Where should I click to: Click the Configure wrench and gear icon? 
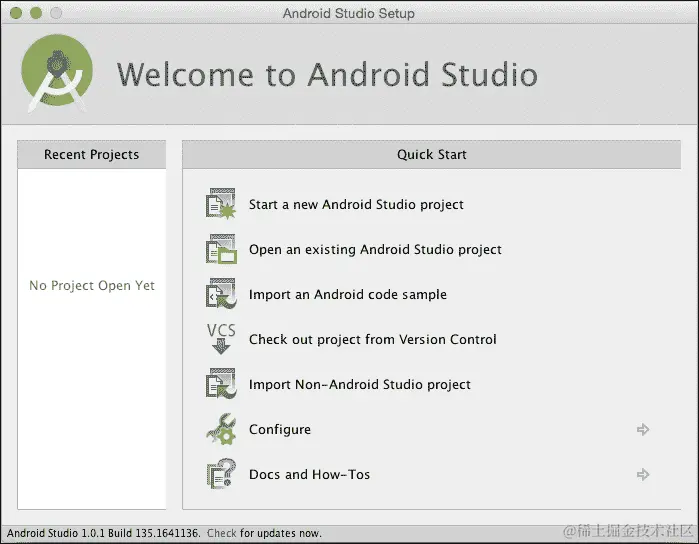coord(221,429)
